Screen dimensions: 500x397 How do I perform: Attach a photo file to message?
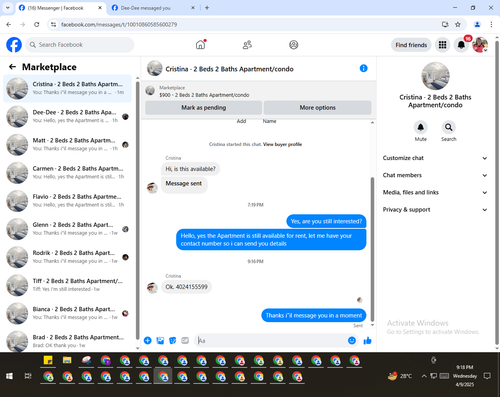click(x=160, y=340)
